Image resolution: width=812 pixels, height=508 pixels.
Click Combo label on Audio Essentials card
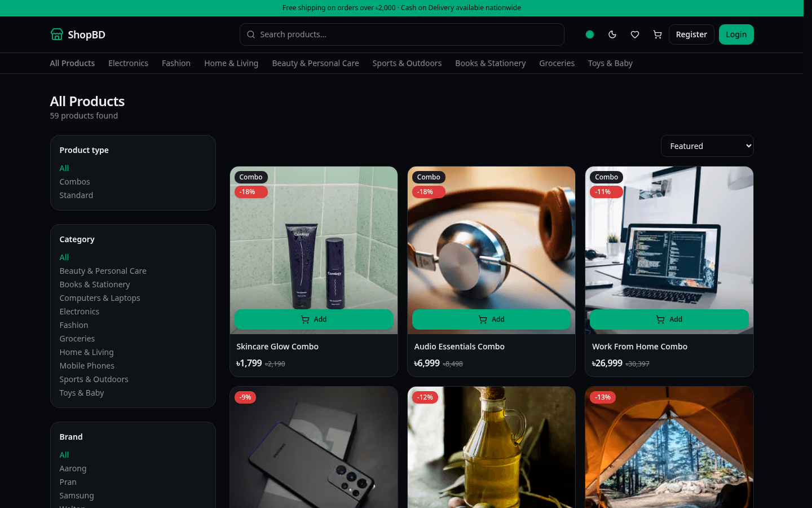(x=429, y=177)
